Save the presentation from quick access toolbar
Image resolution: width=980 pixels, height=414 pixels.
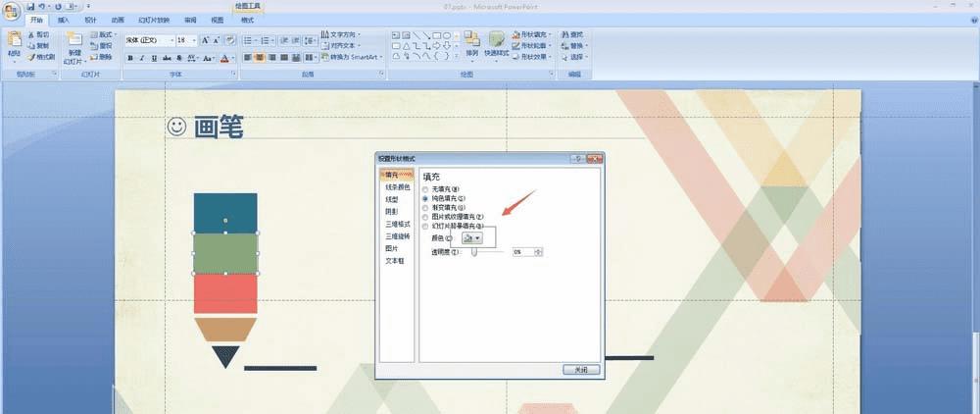click(30, 6)
